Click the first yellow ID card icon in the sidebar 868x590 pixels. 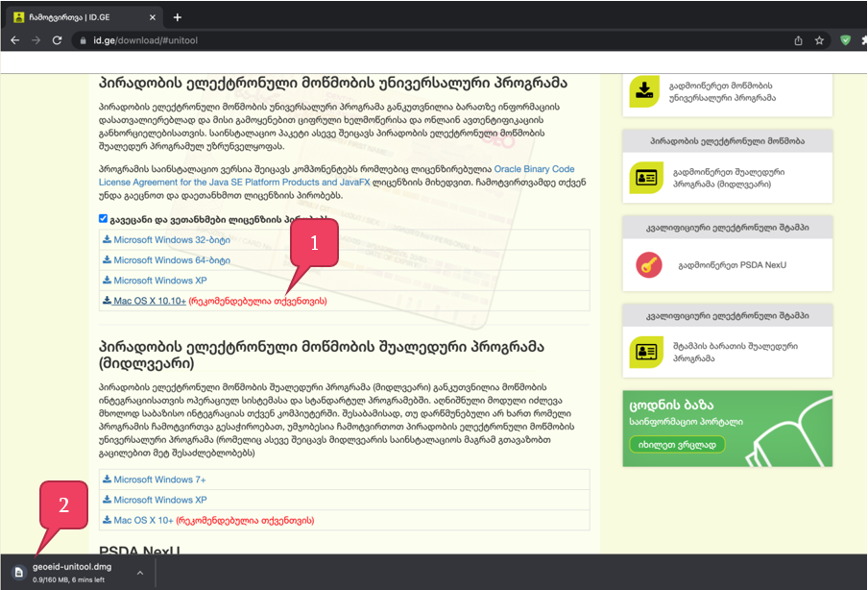pyautogui.click(x=645, y=177)
